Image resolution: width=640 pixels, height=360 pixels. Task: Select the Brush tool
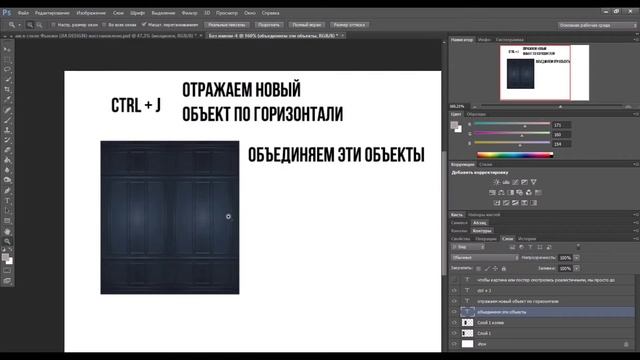click(7, 120)
